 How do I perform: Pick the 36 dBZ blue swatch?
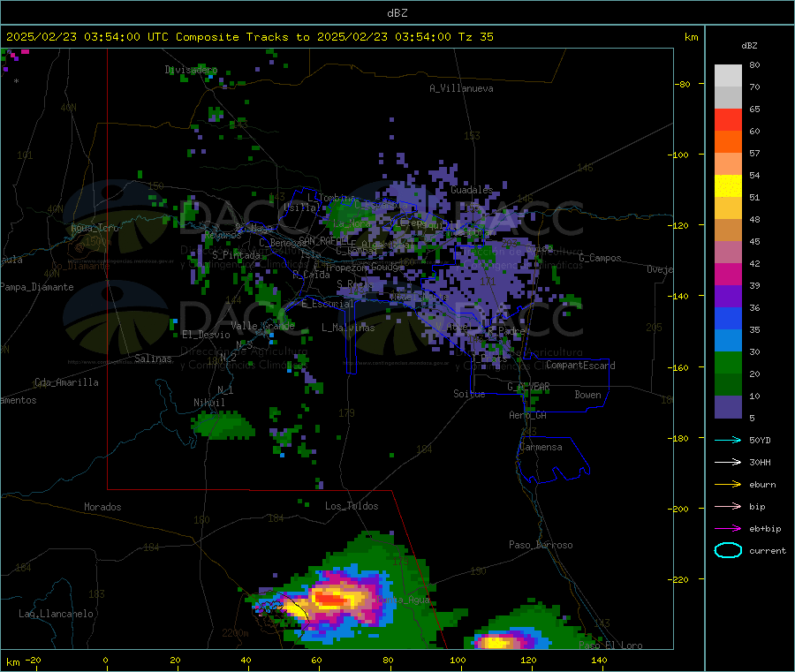[x=728, y=318]
